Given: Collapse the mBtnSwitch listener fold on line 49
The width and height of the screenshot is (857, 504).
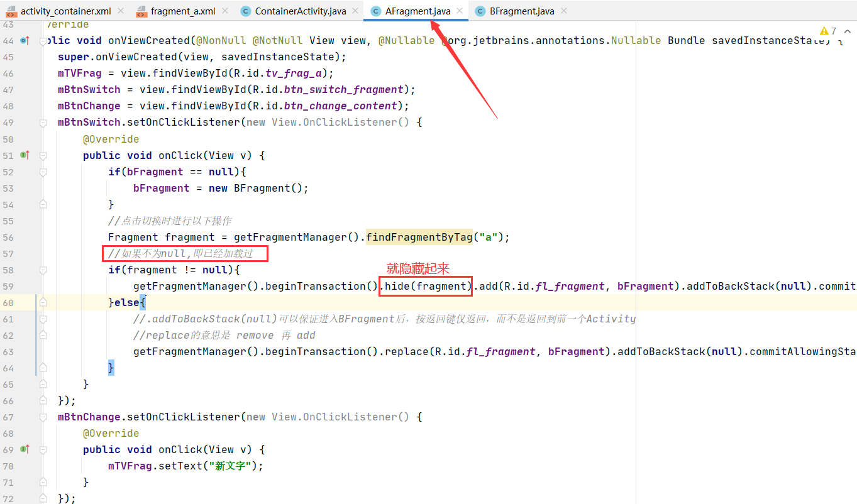Looking at the screenshot, I should [43, 122].
